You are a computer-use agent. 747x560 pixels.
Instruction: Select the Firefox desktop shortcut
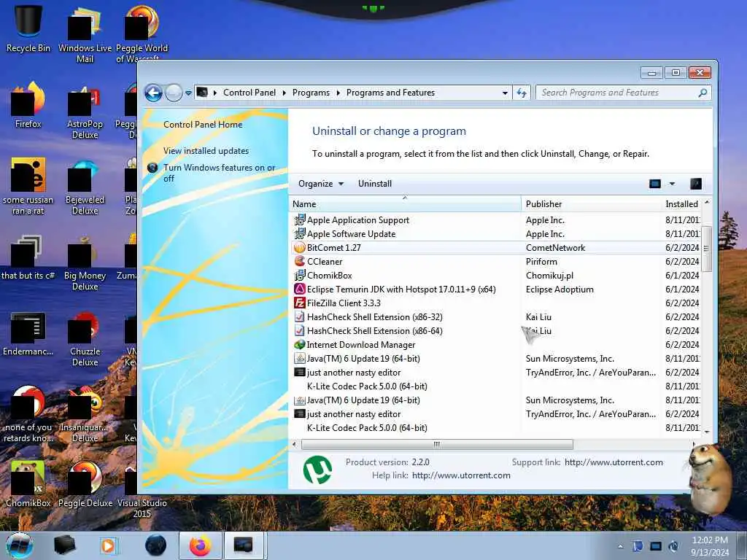(x=28, y=105)
